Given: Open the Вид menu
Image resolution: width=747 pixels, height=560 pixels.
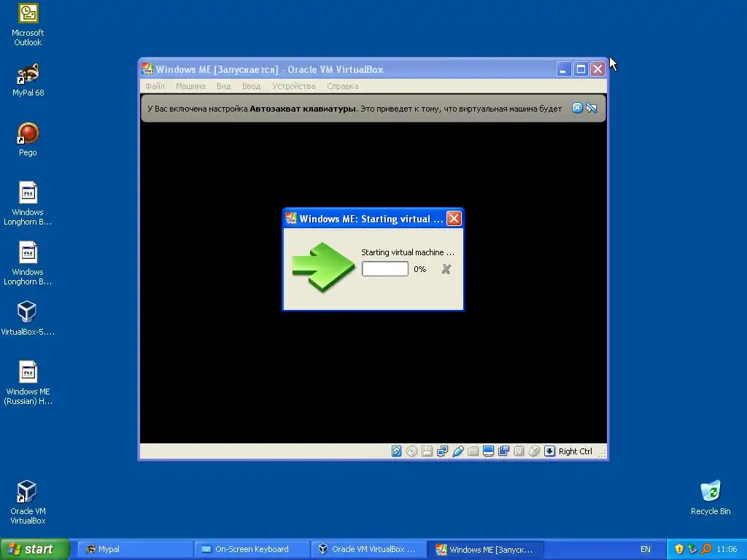Looking at the screenshot, I should tap(223, 86).
